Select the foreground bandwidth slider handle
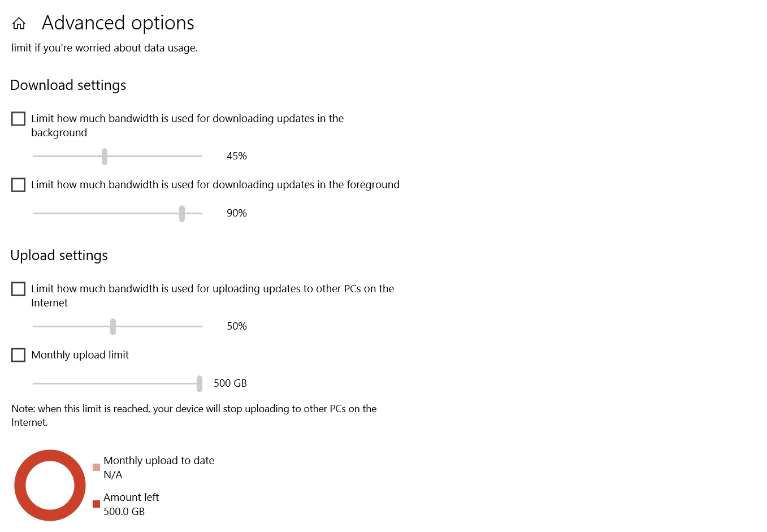This screenshot has height=532, width=767. (x=181, y=213)
